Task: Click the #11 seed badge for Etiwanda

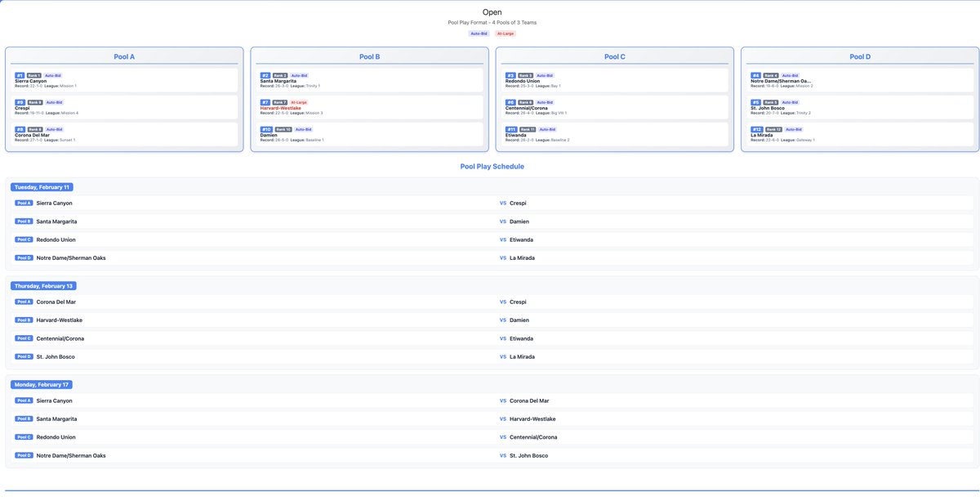Action: [510, 129]
